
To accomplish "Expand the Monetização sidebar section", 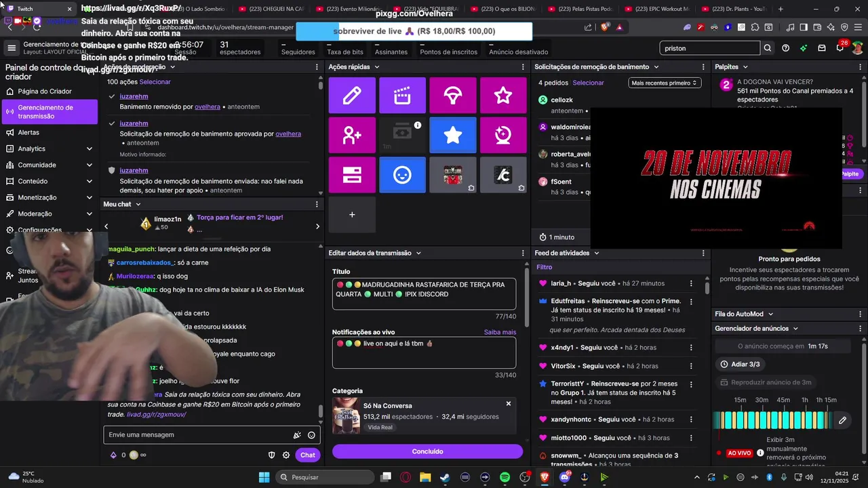I will [x=90, y=197].
